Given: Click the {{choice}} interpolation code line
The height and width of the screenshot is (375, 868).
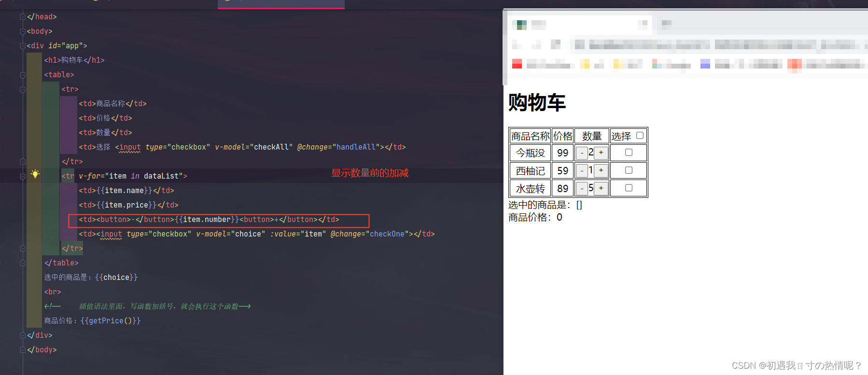Looking at the screenshot, I should 91,278.
